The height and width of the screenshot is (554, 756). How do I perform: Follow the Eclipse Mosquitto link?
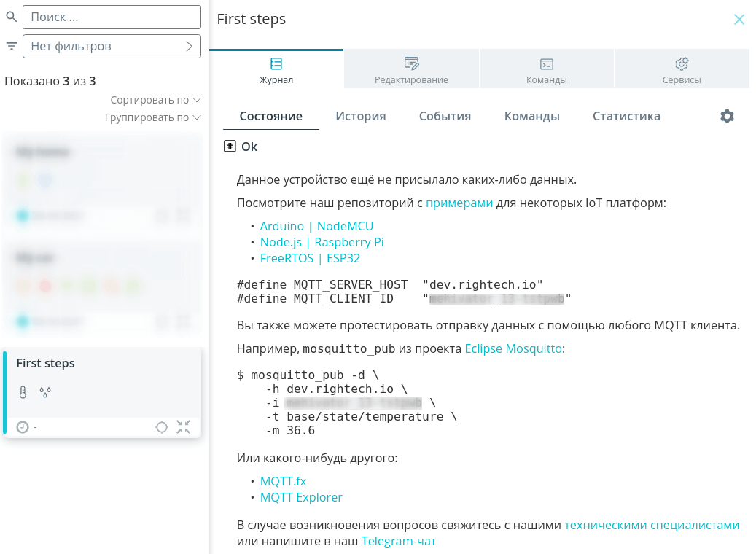513,348
